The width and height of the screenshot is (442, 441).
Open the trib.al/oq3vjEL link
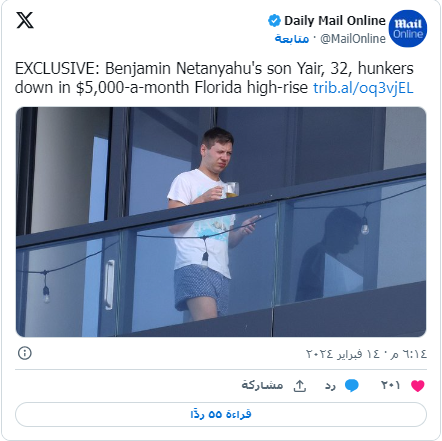point(363,88)
